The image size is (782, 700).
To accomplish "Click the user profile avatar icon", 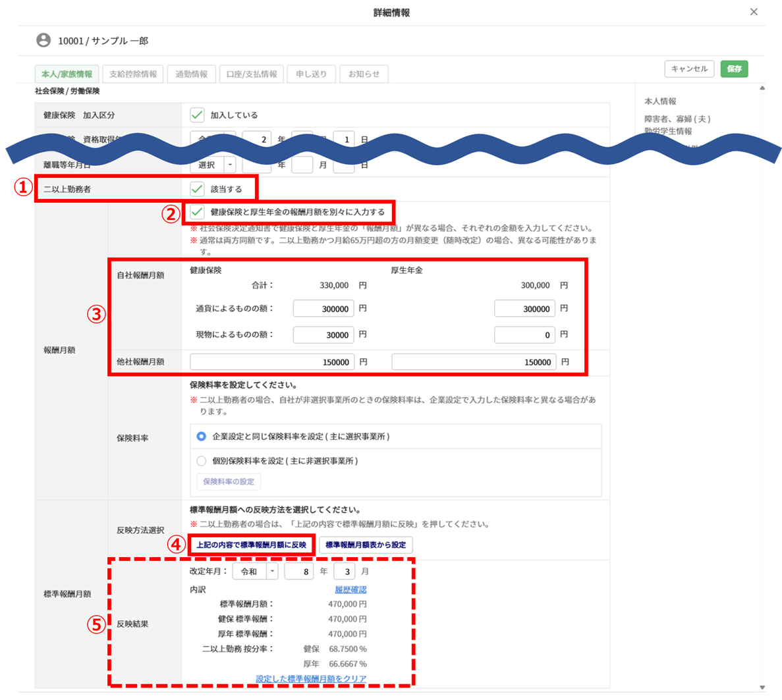I will click(x=43, y=40).
